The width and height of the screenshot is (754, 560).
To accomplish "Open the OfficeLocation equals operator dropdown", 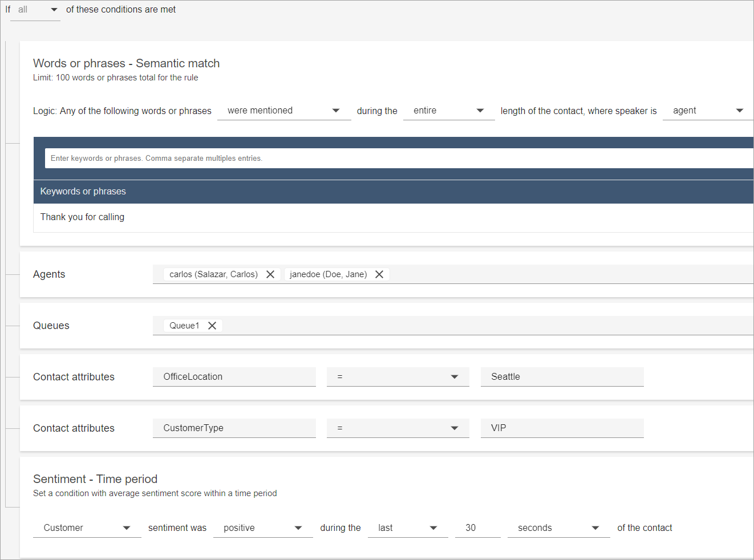I will [x=398, y=377].
